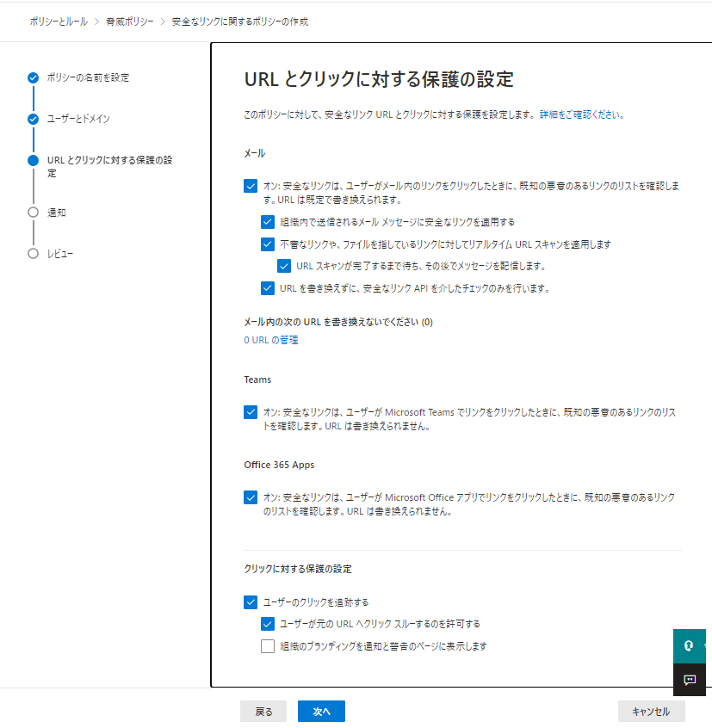712x728 pixels.
Task: Click the 次へ button to continue
Action: (x=320, y=711)
